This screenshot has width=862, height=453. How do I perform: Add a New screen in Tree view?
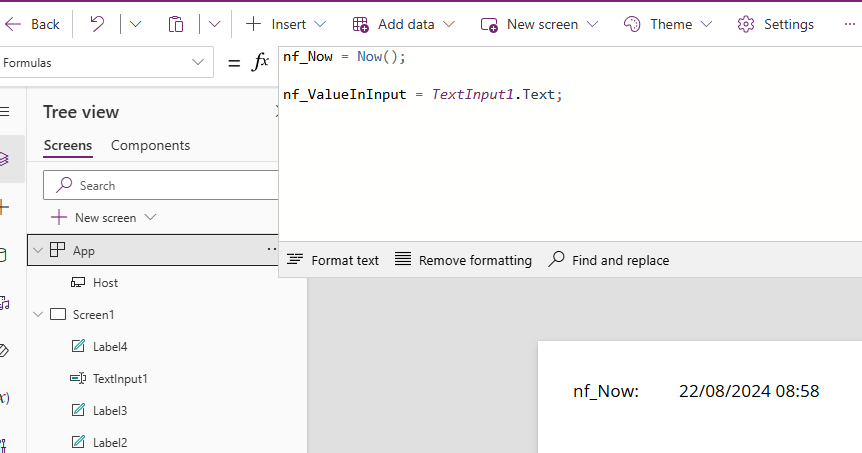103,218
